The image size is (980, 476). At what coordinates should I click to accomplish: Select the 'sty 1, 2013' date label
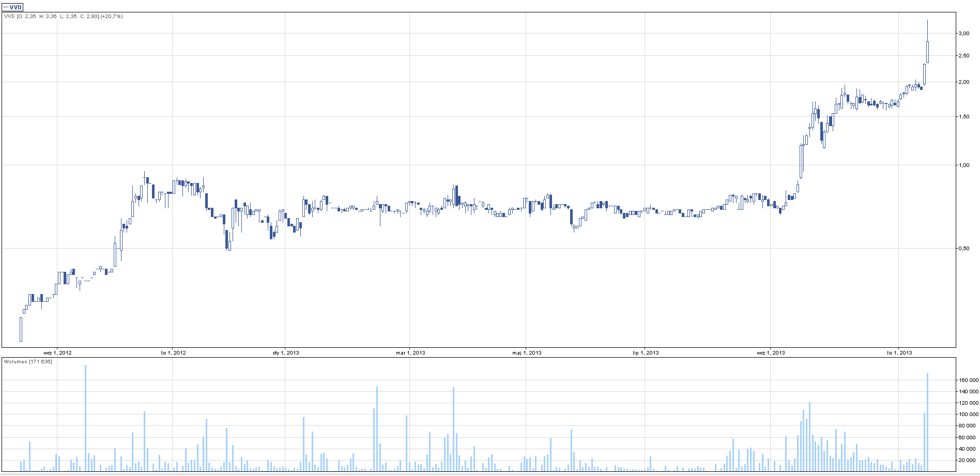(286, 353)
